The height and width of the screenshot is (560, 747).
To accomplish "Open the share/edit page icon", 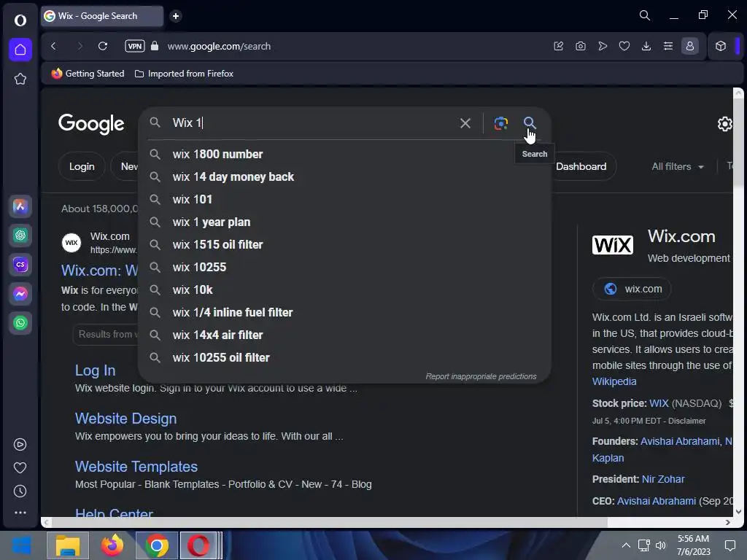I will 558,46.
